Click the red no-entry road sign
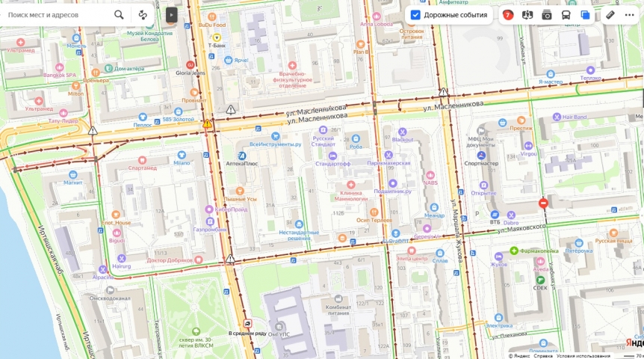The height and width of the screenshot is (359, 644). click(x=543, y=203)
